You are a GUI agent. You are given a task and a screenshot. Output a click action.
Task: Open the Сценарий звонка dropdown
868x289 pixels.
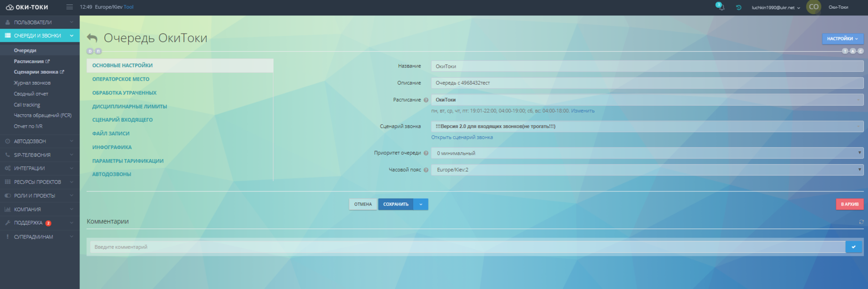pyautogui.click(x=647, y=126)
